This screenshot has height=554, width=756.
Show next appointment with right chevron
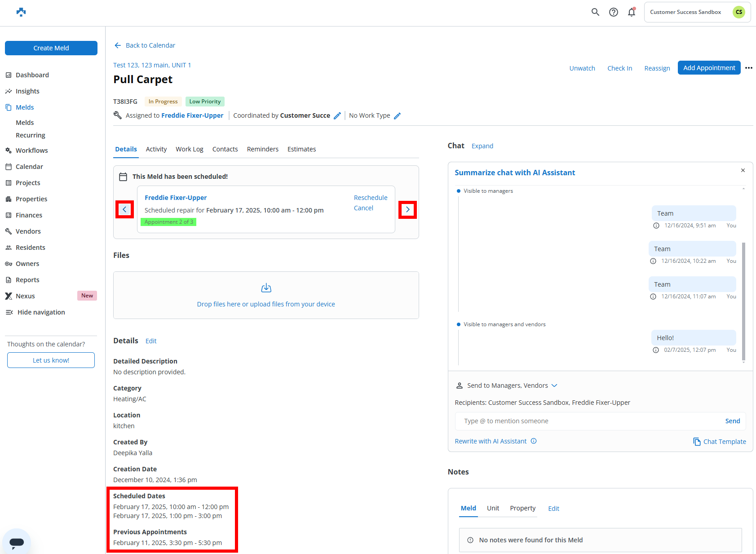click(407, 209)
